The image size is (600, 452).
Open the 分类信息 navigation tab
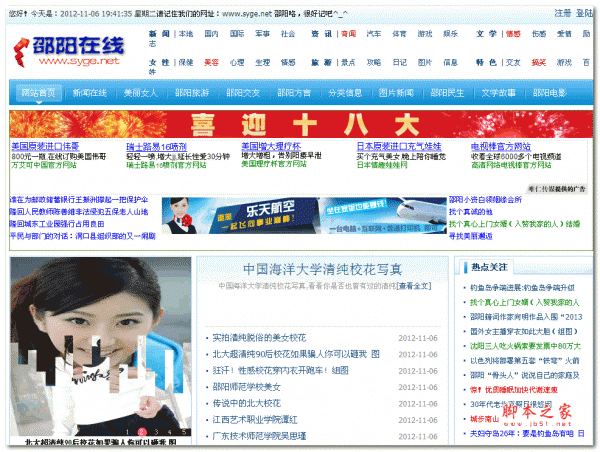[x=345, y=93]
